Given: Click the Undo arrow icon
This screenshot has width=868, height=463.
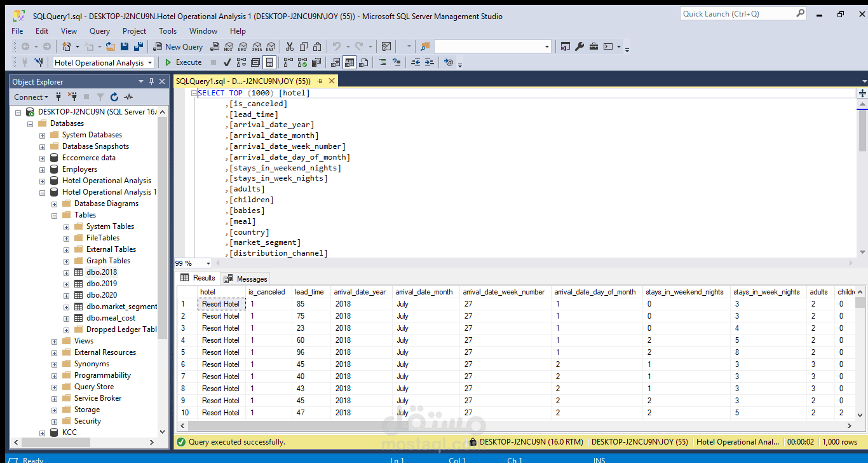Looking at the screenshot, I should coord(337,46).
